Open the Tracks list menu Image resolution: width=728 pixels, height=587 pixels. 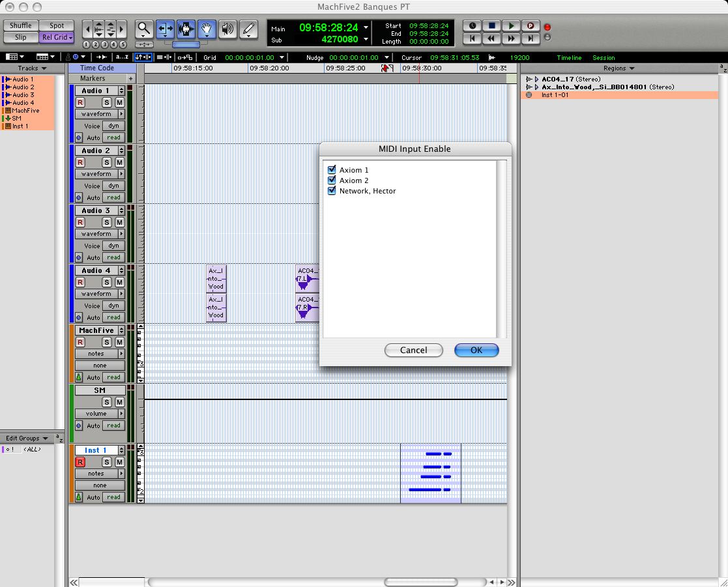coord(32,68)
